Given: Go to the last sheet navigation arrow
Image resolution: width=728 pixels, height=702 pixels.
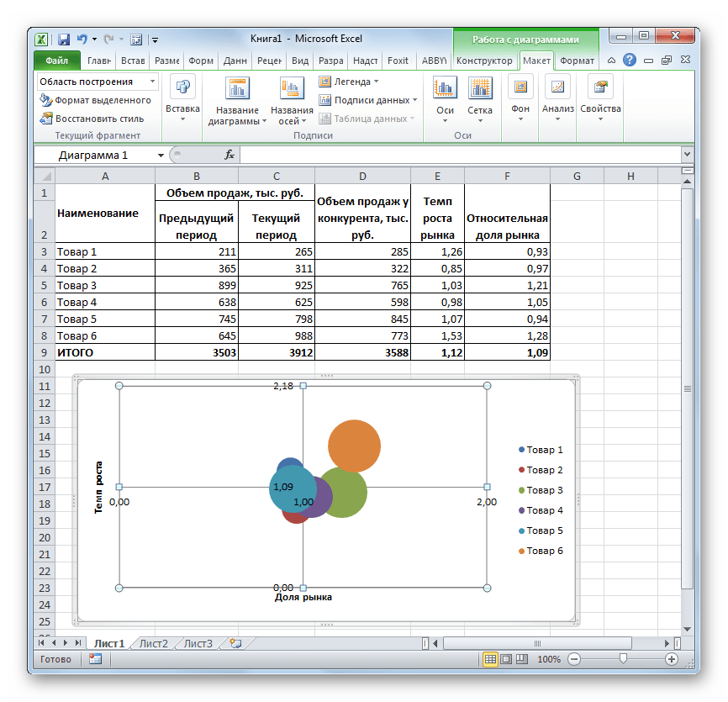Looking at the screenshot, I should pos(78,643).
